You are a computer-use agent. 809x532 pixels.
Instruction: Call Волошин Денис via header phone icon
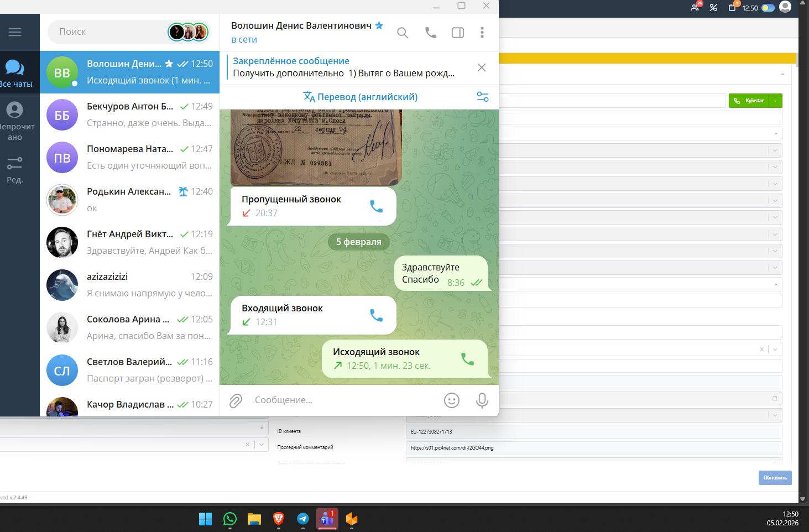(x=431, y=33)
